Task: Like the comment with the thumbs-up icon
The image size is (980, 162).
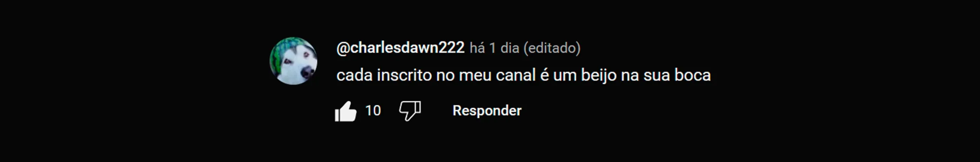Action: pos(346,111)
